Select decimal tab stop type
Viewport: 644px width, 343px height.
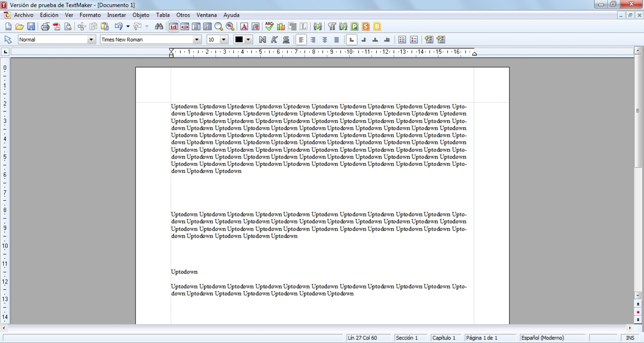pos(387,39)
